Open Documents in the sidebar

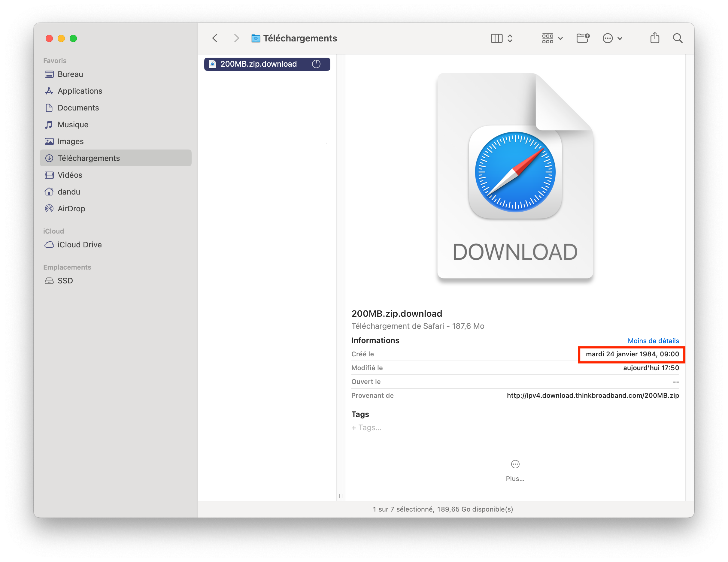coord(115,107)
